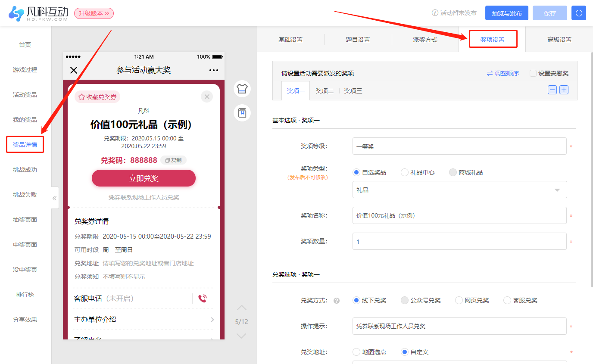This screenshot has width=593, height=364.
Task: Switch to 题目设置 tab
Action: pyautogui.click(x=358, y=40)
